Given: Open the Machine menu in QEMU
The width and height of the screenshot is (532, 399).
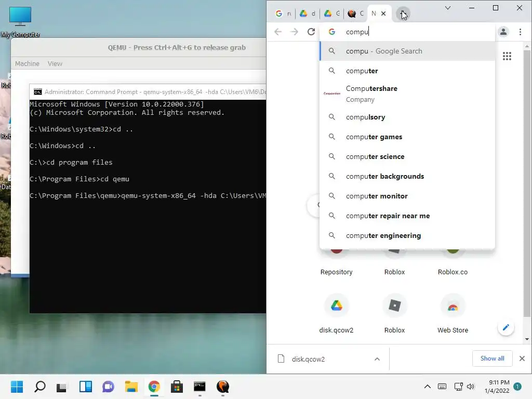Looking at the screenshot, I should pyautogui.click(x=27, y=64).
